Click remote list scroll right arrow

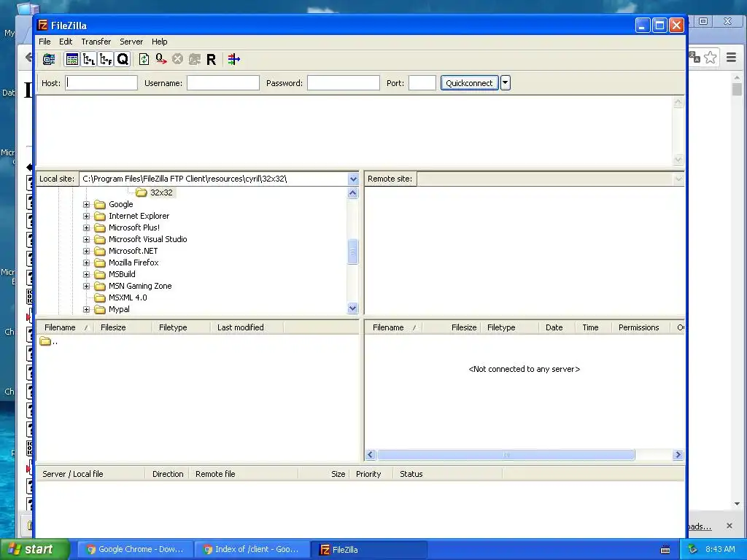pyautogui.click(x=678, y=455)
